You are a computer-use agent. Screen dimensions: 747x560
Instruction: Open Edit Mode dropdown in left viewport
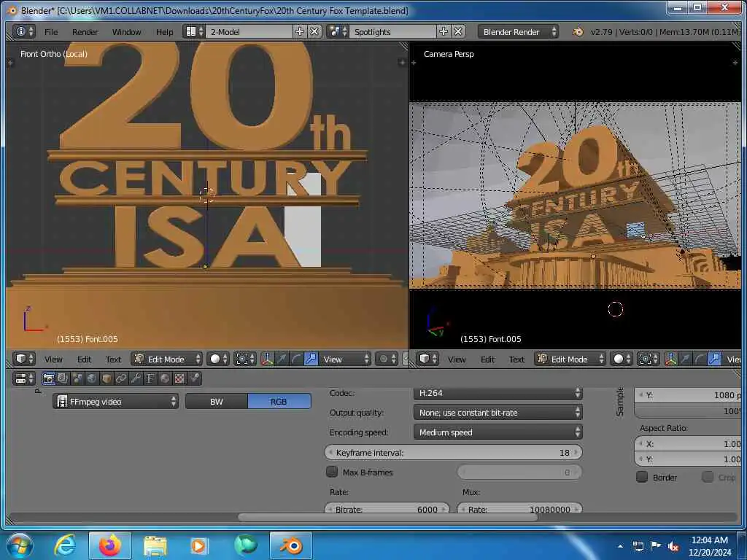[x=167, y=359]
